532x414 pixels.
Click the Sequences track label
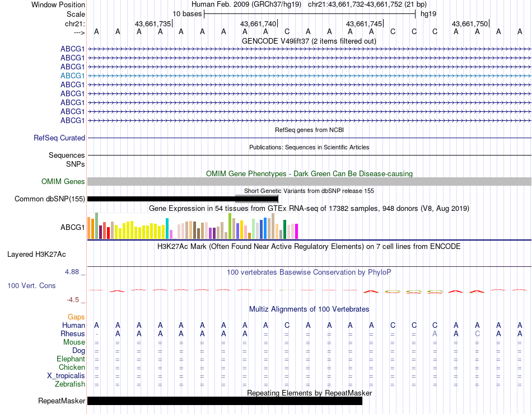67,156
